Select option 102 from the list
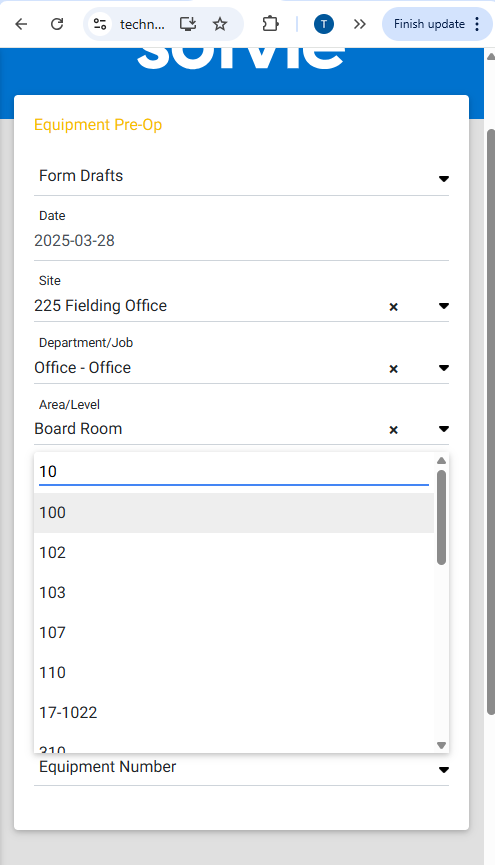This screenshot has height=865, width=495. click(234, 553)
